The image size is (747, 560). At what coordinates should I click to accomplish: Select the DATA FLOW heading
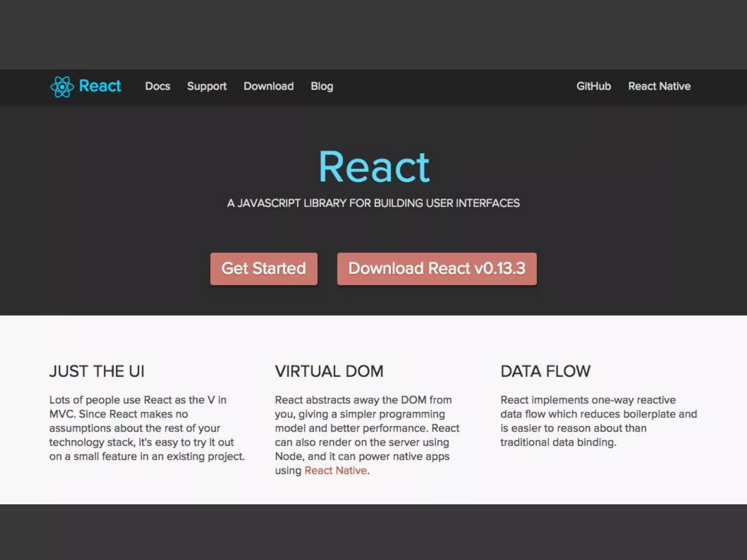point(545,371)
